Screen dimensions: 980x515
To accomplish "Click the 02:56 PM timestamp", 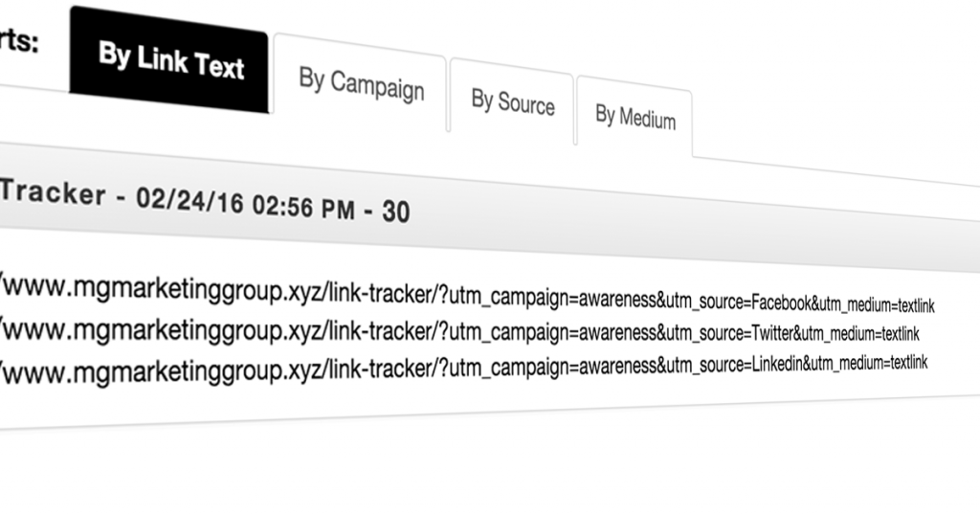I will [303, 206].
